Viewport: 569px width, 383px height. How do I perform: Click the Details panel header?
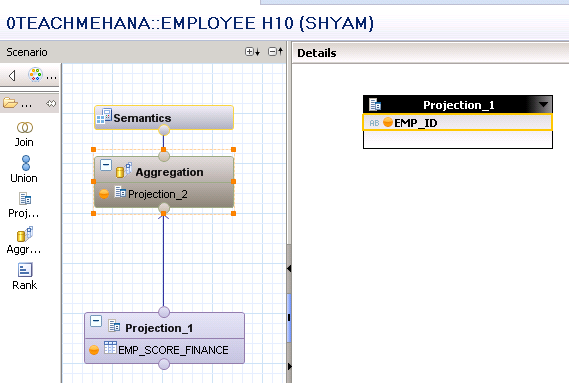coord(430,53)
